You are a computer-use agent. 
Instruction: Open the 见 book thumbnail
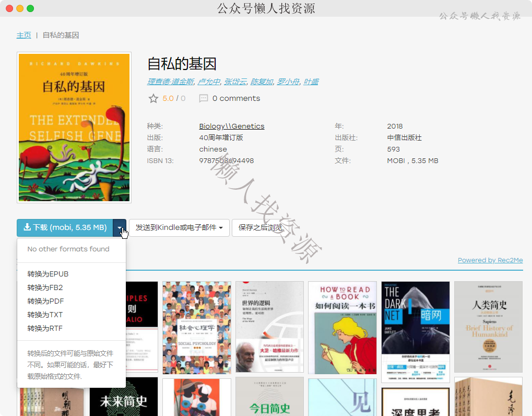pyautogui.click(x=342, y=397)
